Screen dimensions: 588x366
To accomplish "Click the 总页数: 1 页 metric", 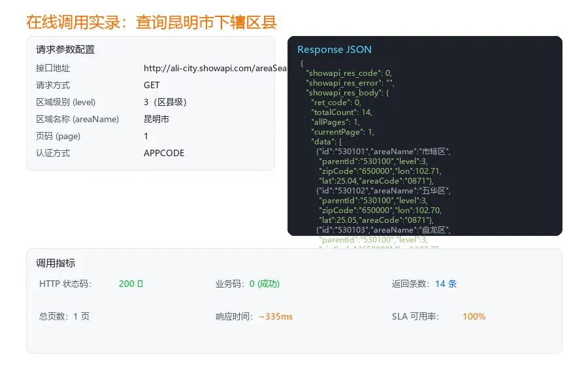I will point(65,316).
